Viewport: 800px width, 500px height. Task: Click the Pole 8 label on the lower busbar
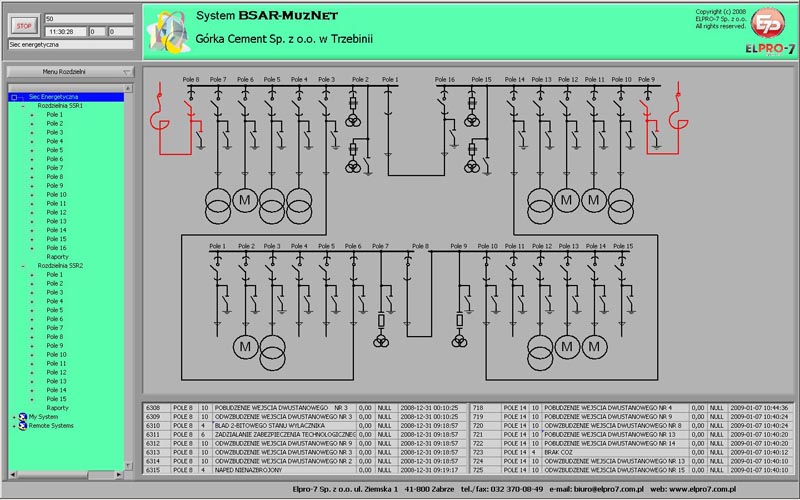(420, 246)
